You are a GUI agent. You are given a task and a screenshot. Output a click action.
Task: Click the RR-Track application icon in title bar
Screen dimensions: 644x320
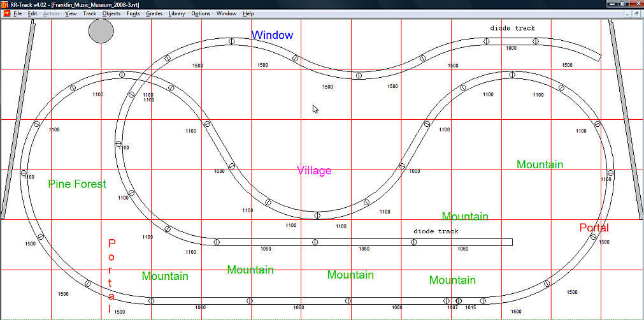click(5, 4)
